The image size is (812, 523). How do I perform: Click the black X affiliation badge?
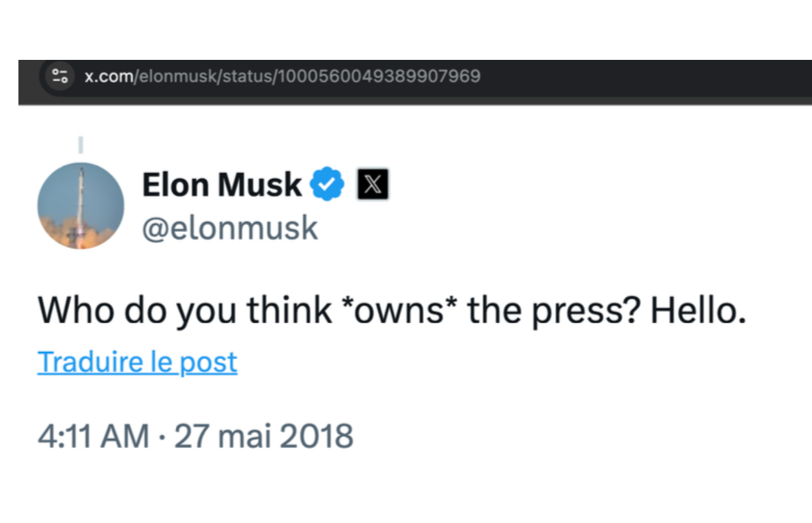point(373,184)
